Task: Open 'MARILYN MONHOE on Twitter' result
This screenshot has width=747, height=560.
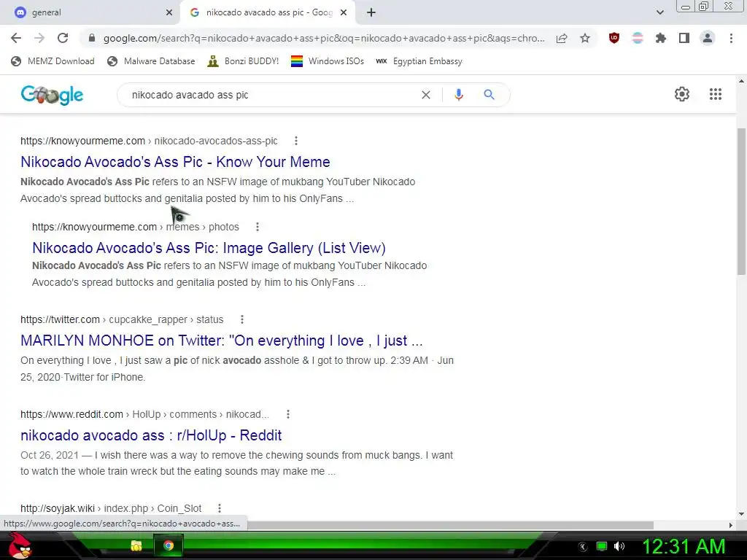Action: pos(222,341)
